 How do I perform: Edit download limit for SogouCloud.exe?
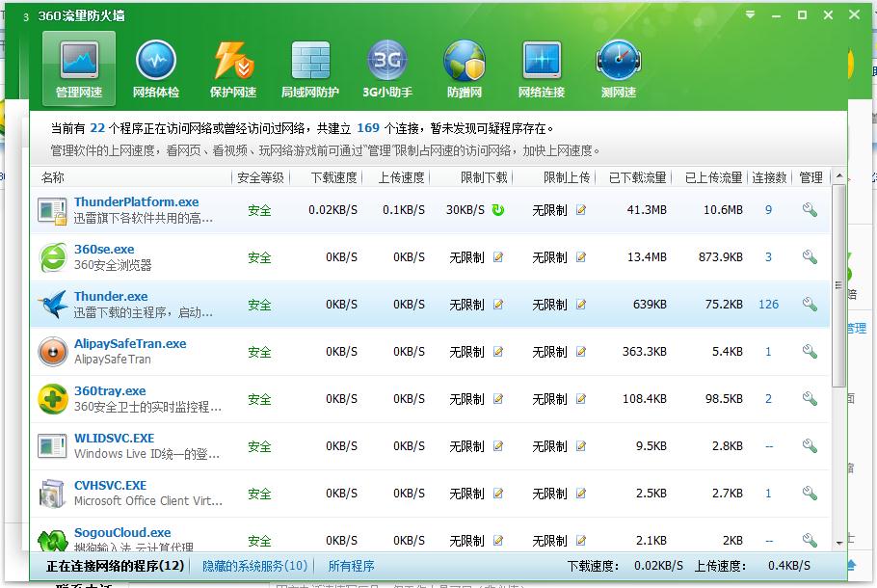coord(498,541)
